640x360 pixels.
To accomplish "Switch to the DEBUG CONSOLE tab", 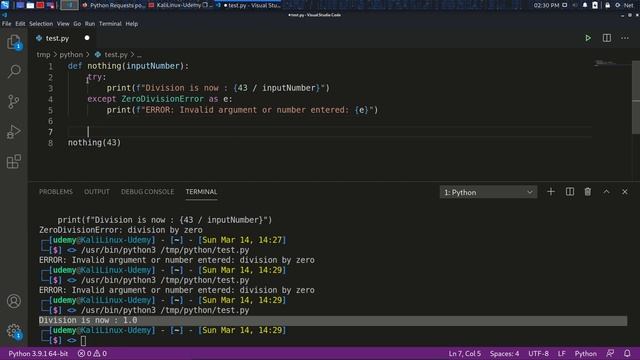I will [147, 192].
